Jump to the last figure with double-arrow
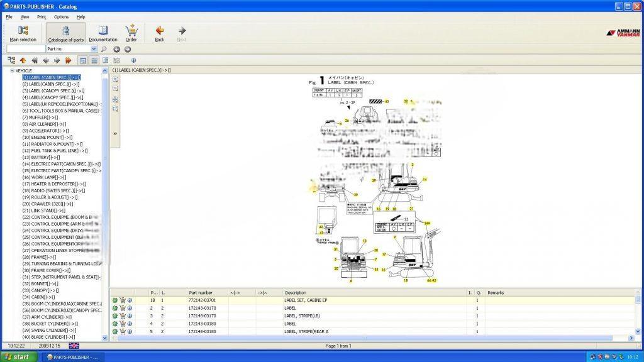Viewport: 644px width, 362px height. coord(68,60)
